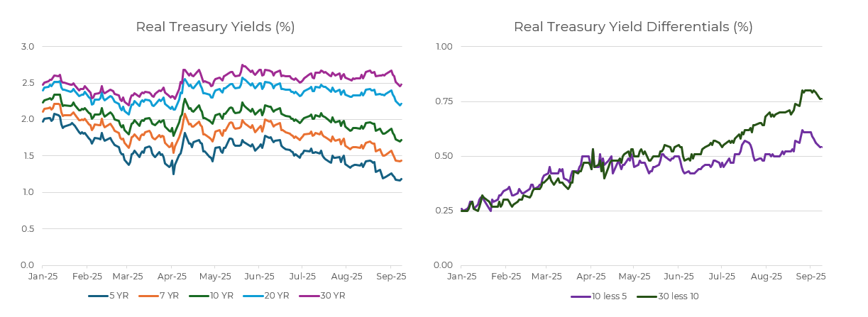The height and width of the screenshot is (317, 868).
Task: Select Jan-25 on the yields chart x-axis
Action: pos(43,277)
